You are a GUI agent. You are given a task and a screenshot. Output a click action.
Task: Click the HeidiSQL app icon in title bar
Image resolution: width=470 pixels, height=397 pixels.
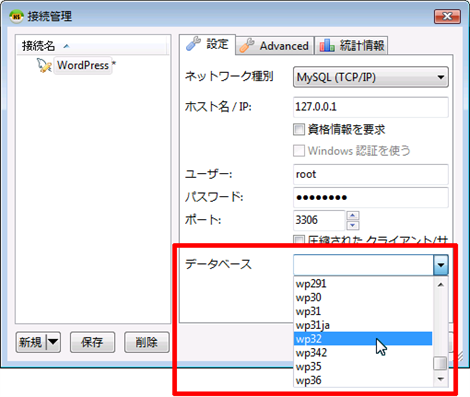pyautogui.click(x=16, y=16)
